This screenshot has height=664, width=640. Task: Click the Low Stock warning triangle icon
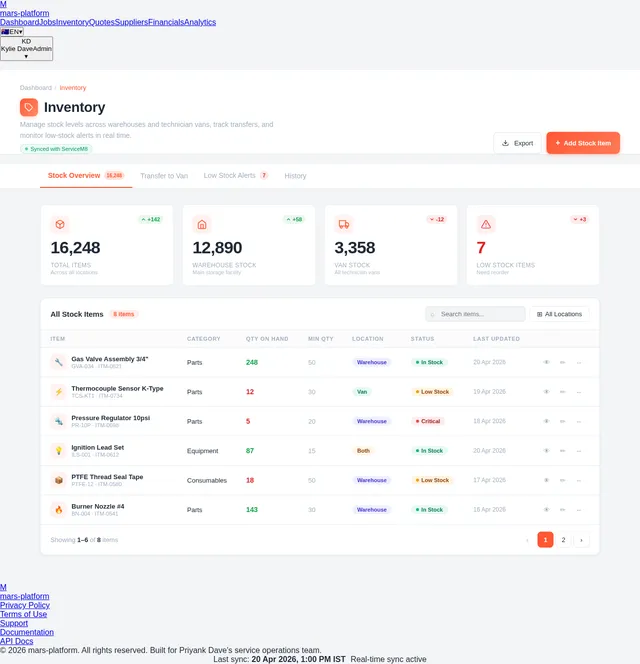pos(486,224)
